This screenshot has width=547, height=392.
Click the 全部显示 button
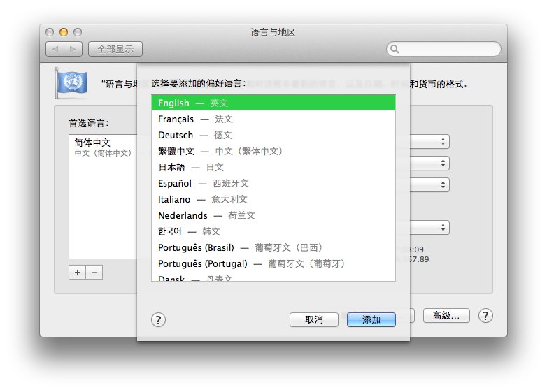[x=115, y=49]
